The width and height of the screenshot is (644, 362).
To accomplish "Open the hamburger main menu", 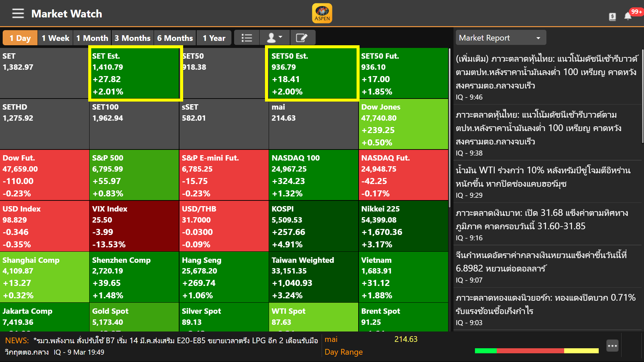I will click(18, 14).
